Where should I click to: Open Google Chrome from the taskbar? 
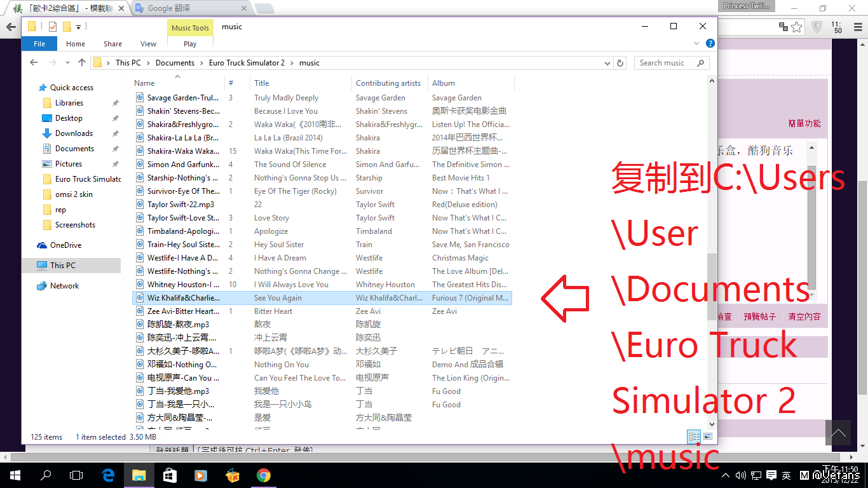click(263, 475)
